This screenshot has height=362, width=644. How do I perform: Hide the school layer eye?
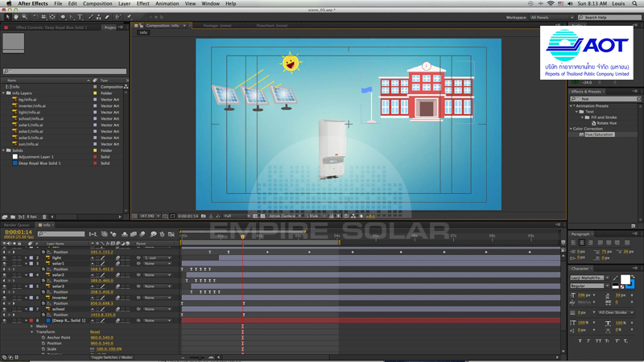5,309
